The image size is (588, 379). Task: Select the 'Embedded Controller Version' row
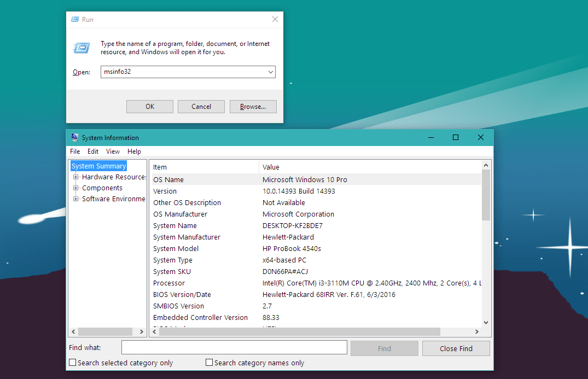(x=316, y=318)
